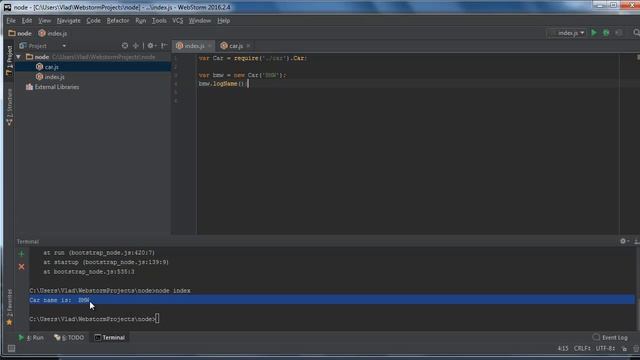Run index.js with the green play button
Viewport: 640px width, 360px height.
point(594,33)
